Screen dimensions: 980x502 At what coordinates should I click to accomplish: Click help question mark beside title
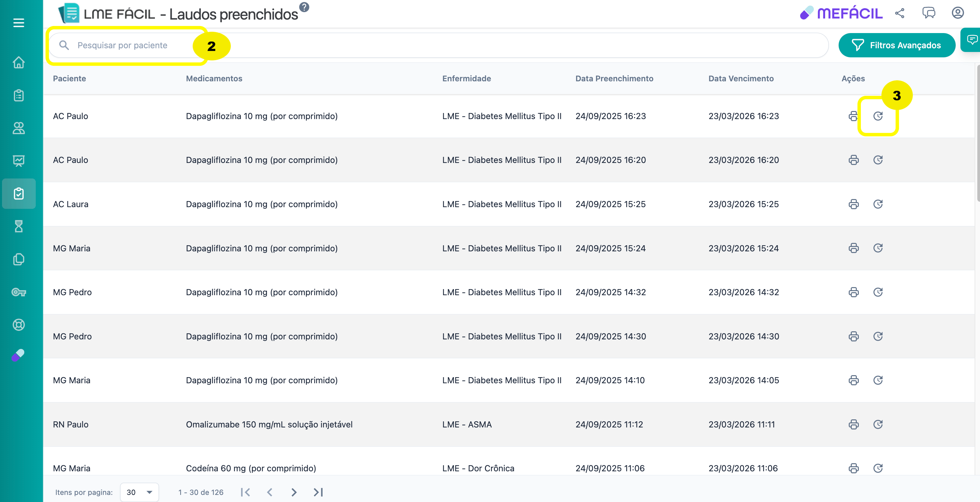(304, 7)
